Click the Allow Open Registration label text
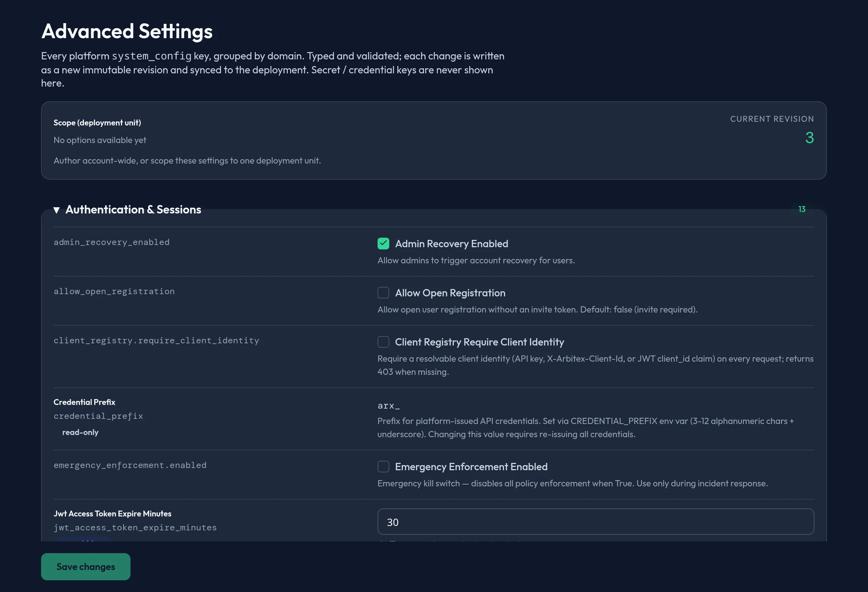The image size is (868, 592). pyautogui.click(x=450, y=293)
